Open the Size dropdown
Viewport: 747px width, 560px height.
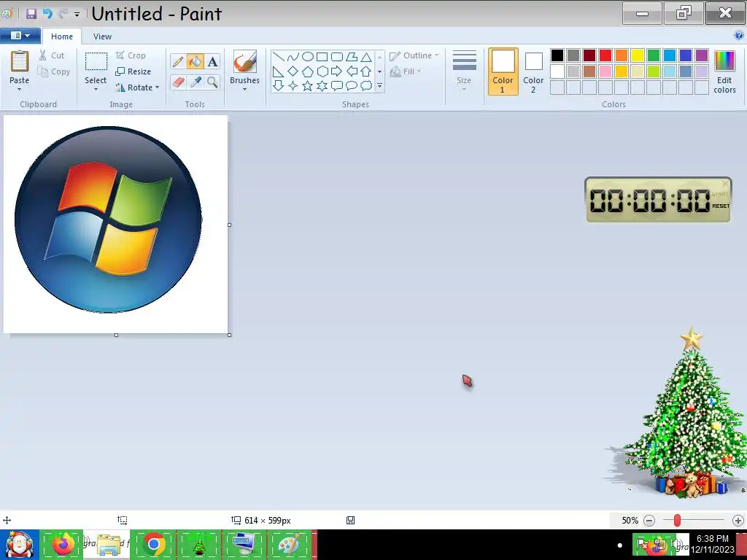tap(464, 71)
